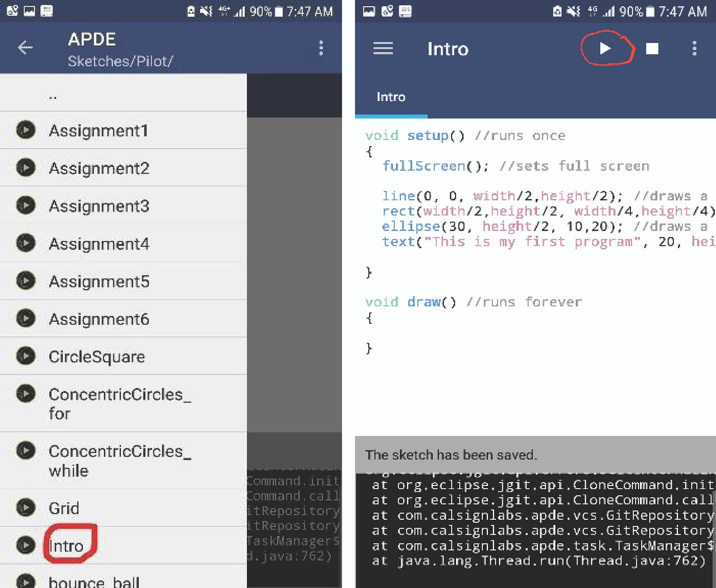Place cursor on the line(0, 0...) statement

(545, 196)
